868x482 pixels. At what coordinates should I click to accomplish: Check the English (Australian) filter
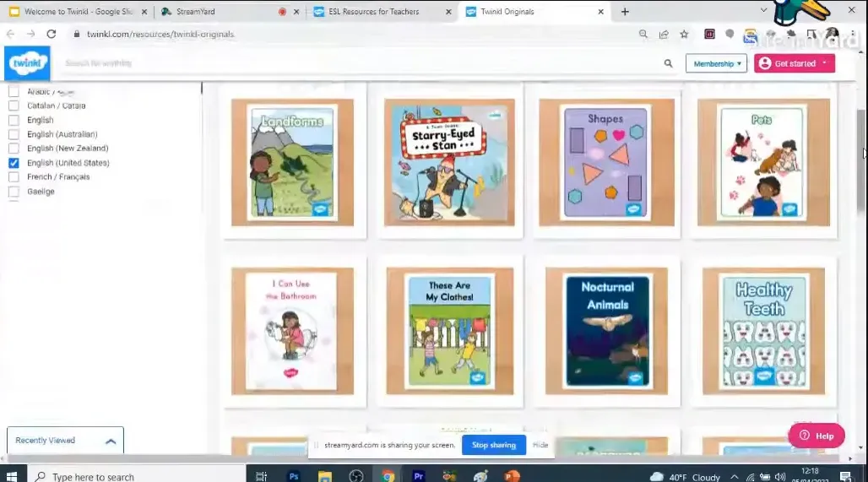(14, 134)
